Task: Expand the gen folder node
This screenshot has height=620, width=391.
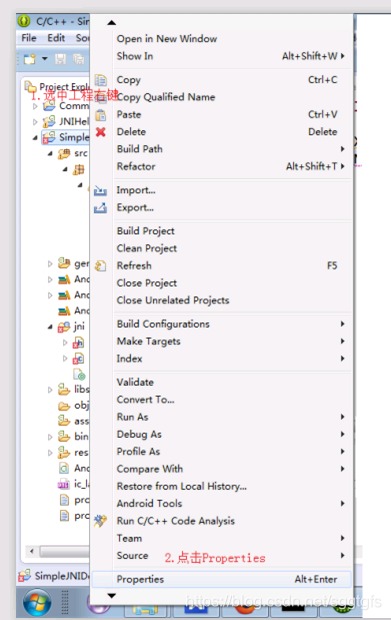Action: point(50,263)
